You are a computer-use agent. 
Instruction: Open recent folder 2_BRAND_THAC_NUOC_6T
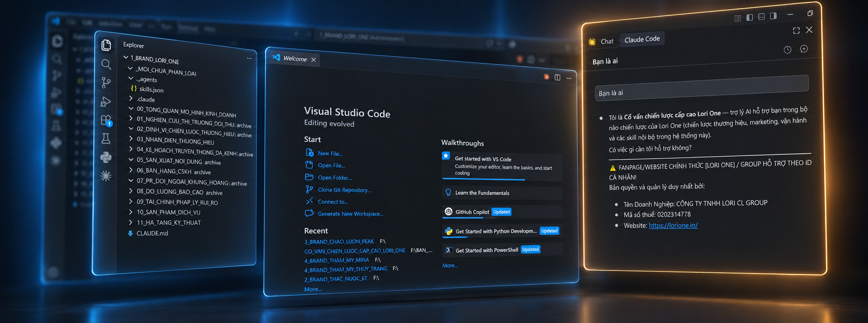click(336, 279)
